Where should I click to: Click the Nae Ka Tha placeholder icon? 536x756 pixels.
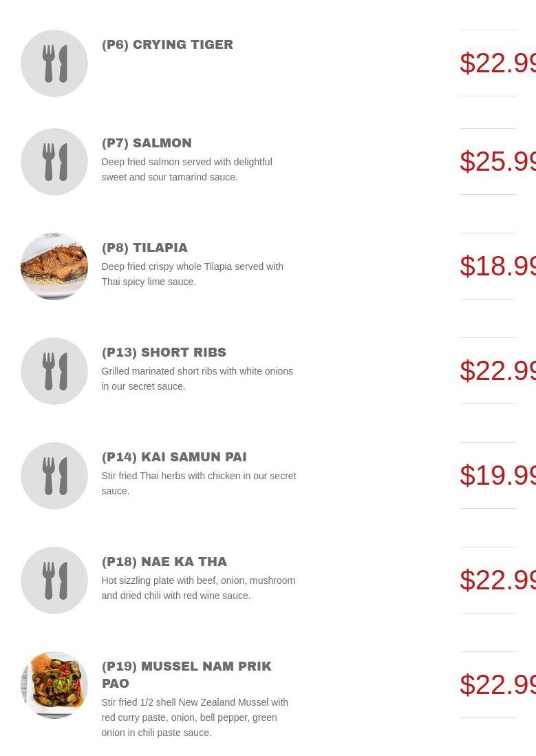click(x=54, y=580)
